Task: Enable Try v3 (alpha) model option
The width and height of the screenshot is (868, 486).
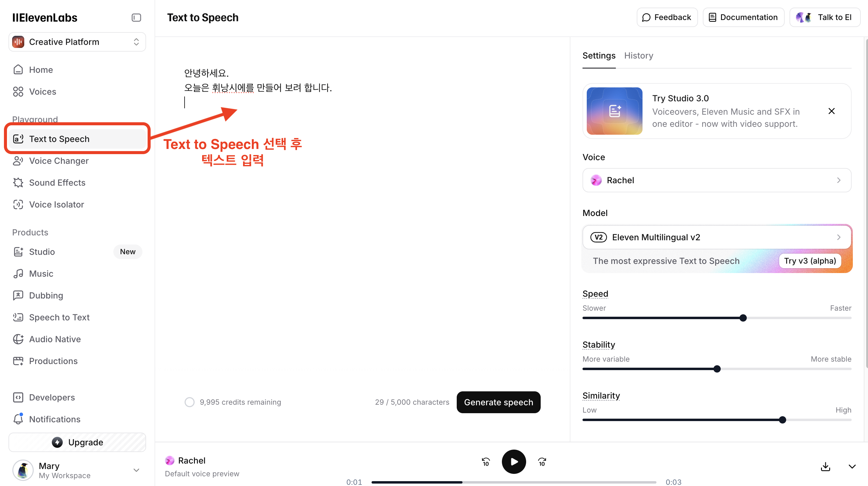Action: tap(810, 261)
